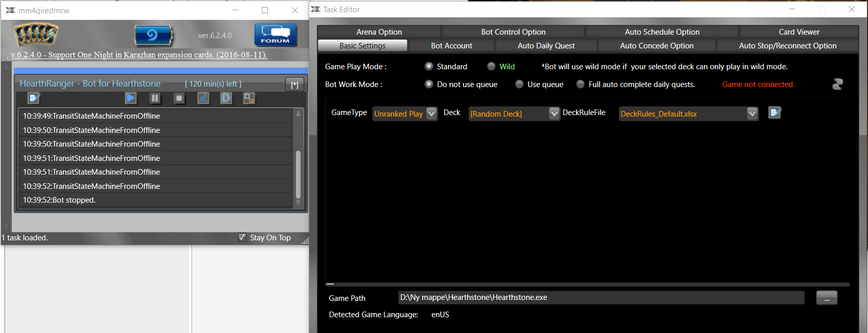Click the blue D icon in bot toolbar
This screenshot has height=333, width=868.
226,98
